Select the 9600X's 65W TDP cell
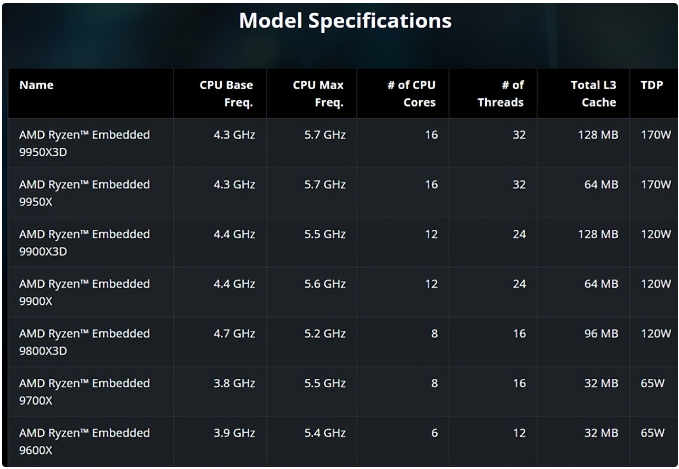 point(653,433)
